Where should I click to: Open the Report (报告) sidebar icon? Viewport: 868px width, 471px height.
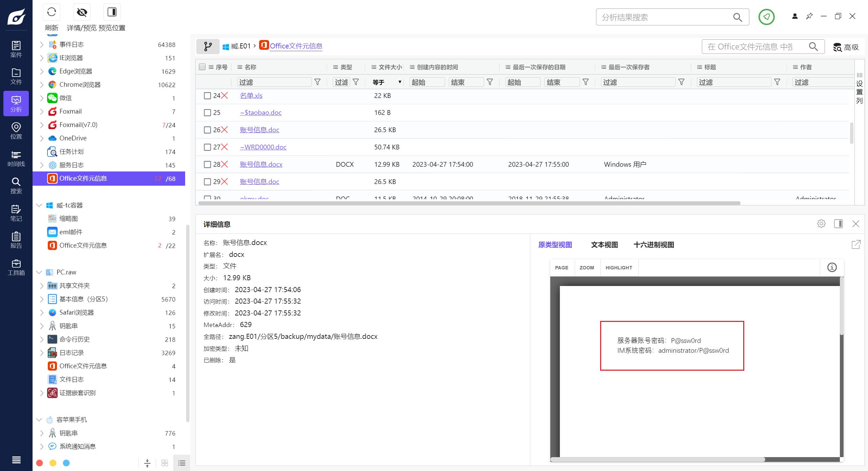pyautogui.click(x=16, y=240)
